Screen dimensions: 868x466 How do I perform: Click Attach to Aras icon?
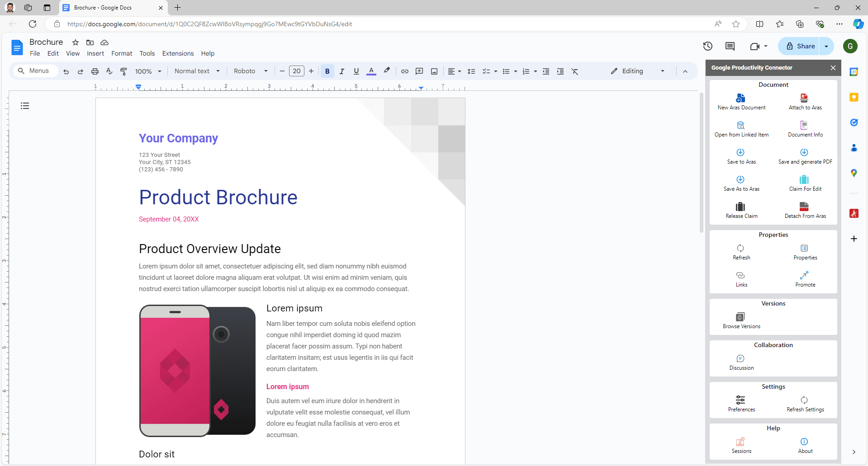pyautogui.click(x=804, y=98)
